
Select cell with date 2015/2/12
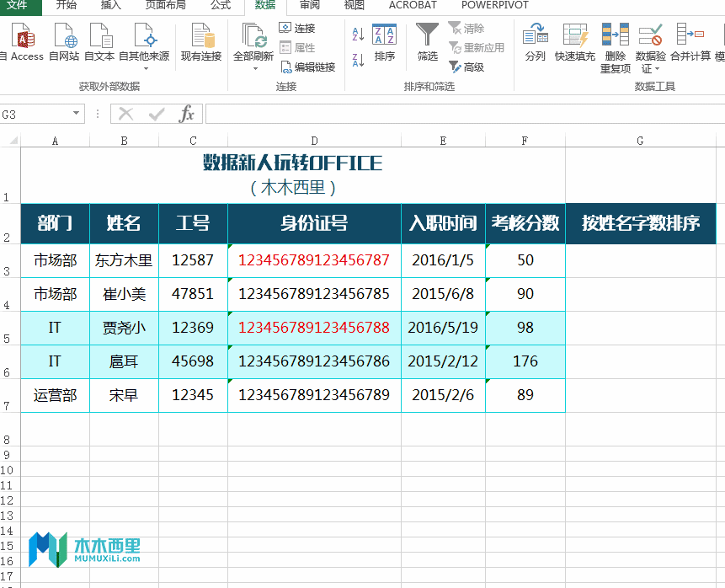[443, 361]
